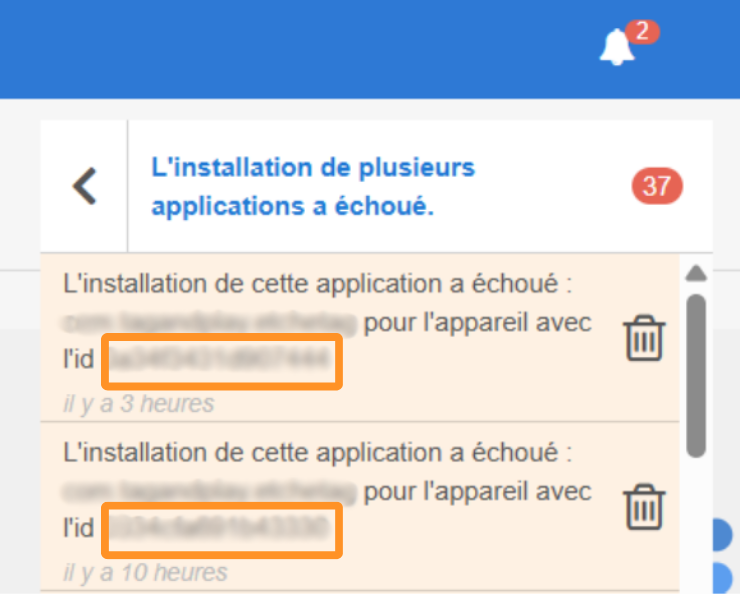740x596 pixels.
Task: Click "pour l'appareil avec" in the first notification
Action: tap(478, 324)
